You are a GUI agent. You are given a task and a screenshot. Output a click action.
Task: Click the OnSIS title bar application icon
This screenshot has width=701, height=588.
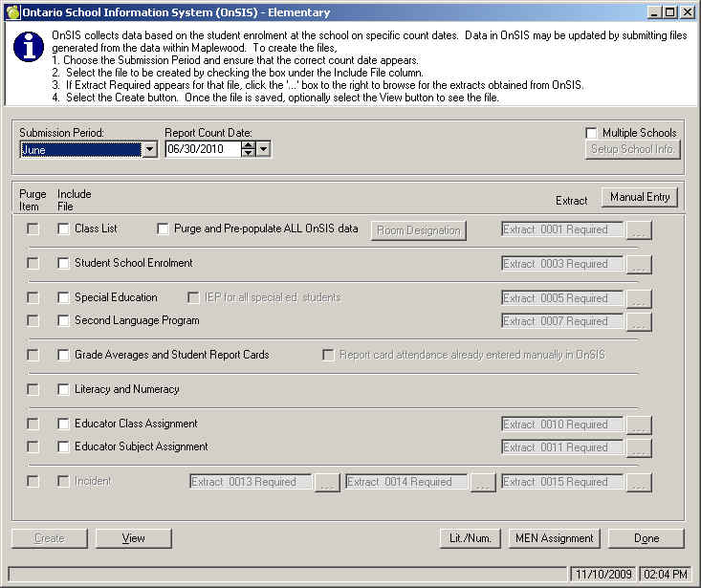click(12, 12)
